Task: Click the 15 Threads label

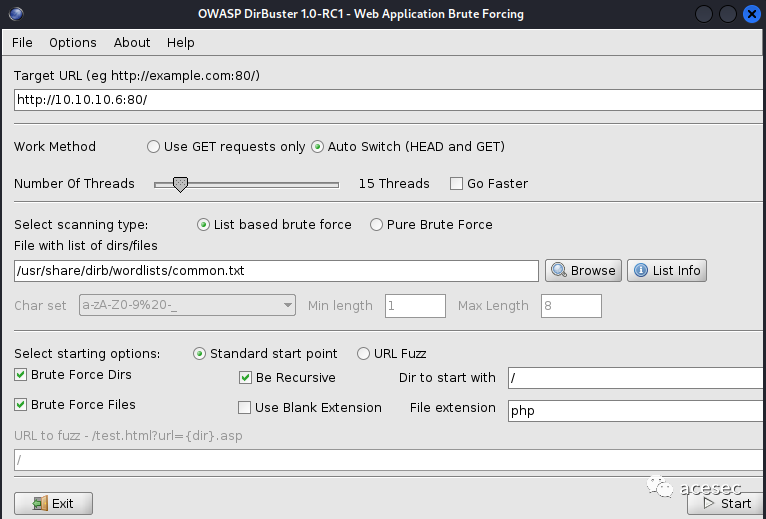Action: pos(394,184)
